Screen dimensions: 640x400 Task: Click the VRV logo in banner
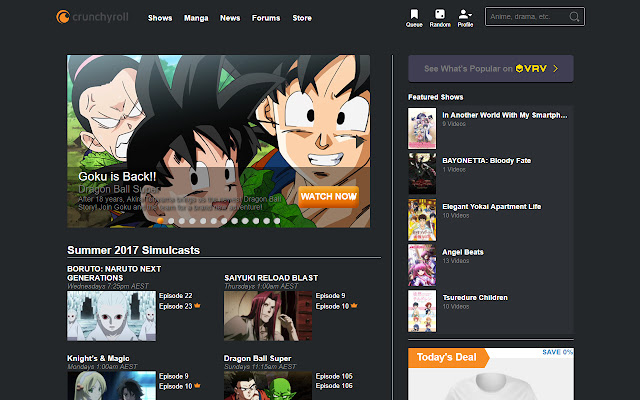pos(529,69)
